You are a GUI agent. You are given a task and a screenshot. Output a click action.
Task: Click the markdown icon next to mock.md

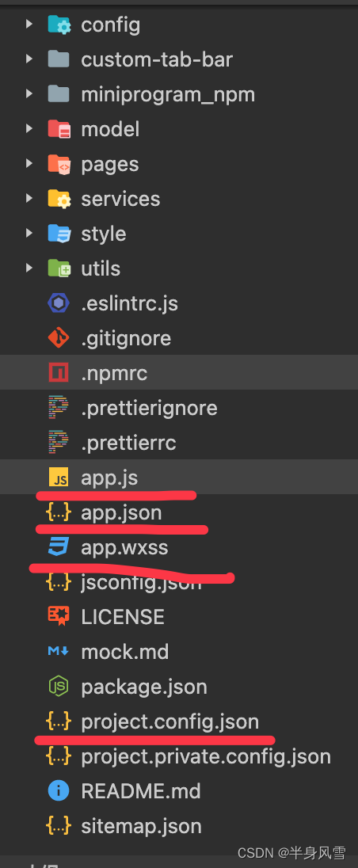tap(59, 652)
